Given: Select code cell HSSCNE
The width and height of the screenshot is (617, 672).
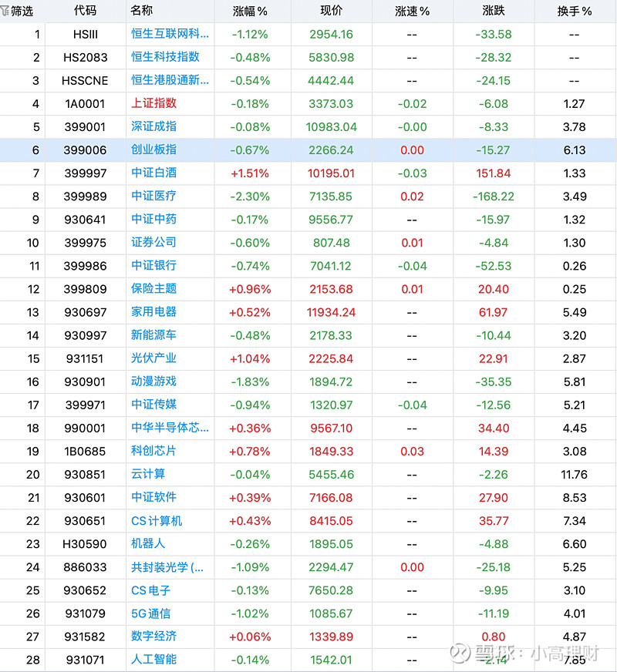Looking at the screenshot, I should pos(85,81).
